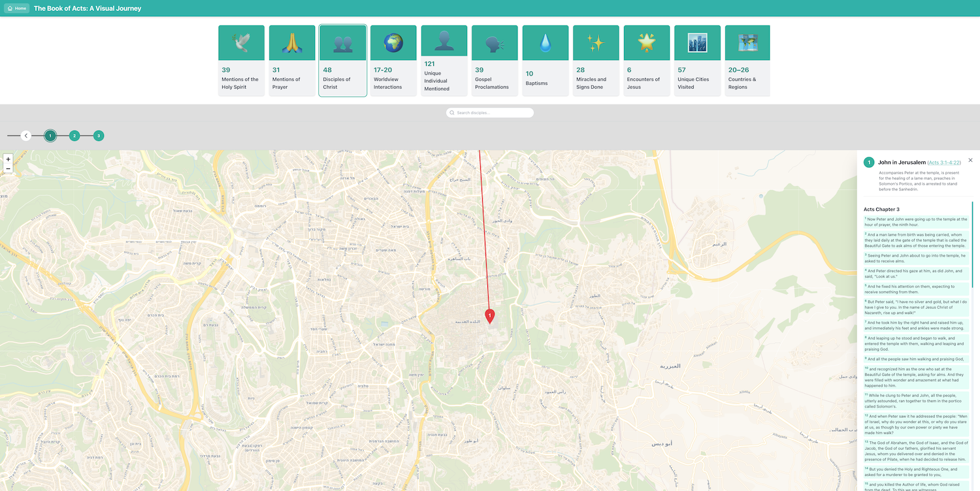Jump to step 3 on the timeline

click(99, 136)
